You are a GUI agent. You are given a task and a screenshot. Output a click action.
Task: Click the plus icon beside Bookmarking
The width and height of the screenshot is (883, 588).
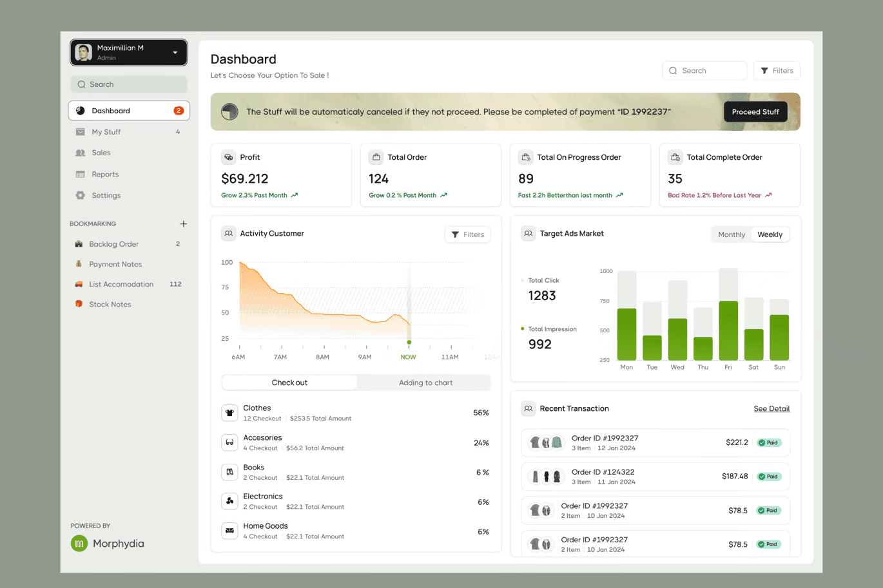(x=184, y=223)
